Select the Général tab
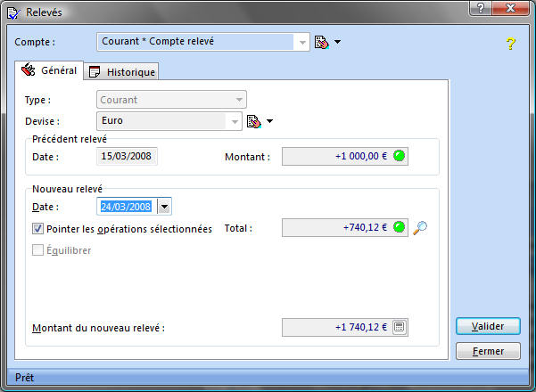The height and width of the screenshot is (392, 536). [50, 70]
